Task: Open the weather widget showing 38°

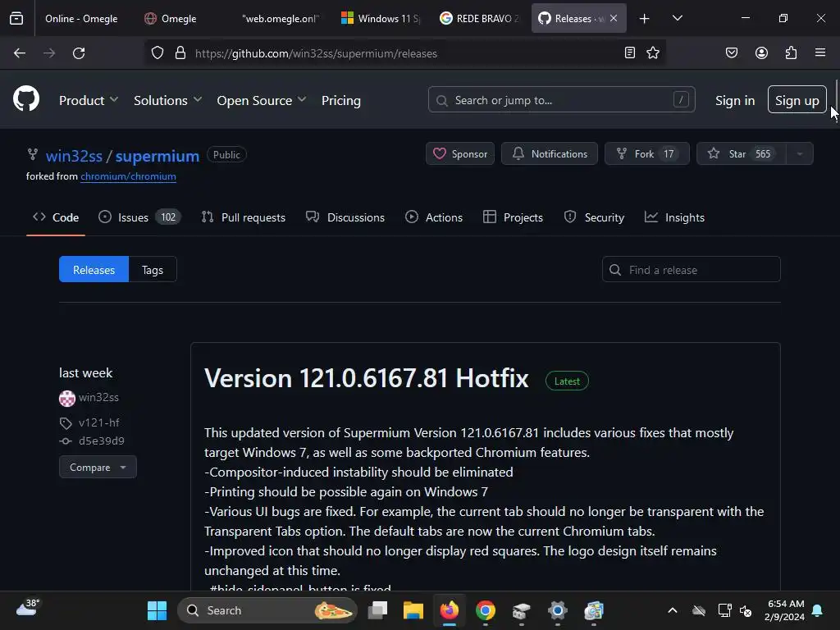Action: pyautogui.click(x=27, y=609)
